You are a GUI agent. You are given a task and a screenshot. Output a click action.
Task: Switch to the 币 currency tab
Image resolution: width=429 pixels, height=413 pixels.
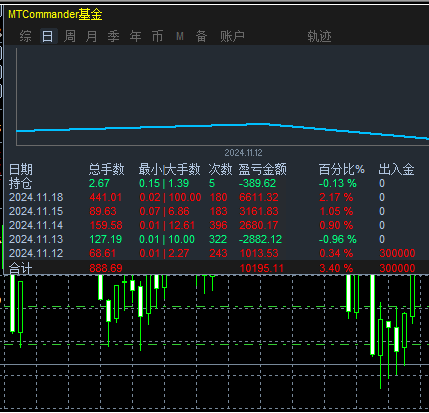tap(158, 36)
